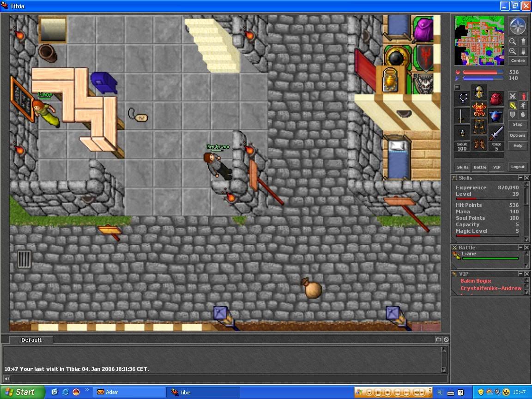This screenshot has height=399, width=532.
Task: Select the helmet equipment slot
Action: (479, 91)
